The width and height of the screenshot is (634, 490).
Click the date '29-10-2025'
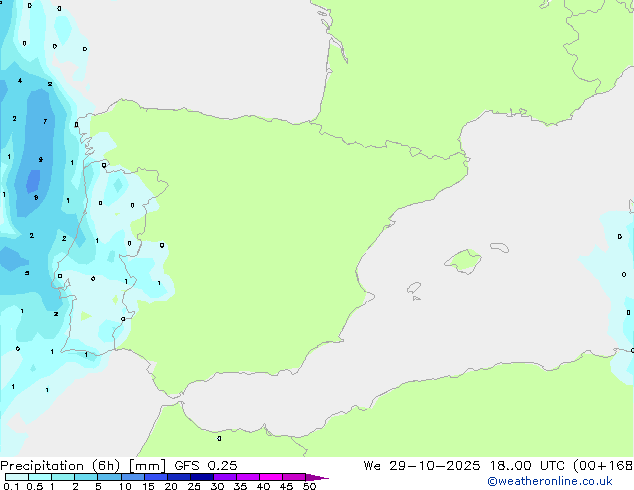click(x=435, y=466)
